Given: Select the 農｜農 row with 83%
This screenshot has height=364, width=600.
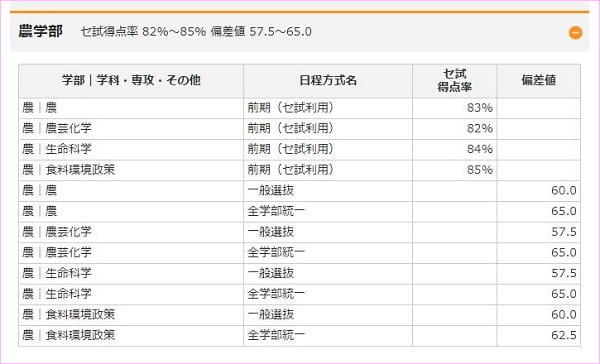Looking at the screenshot, I should coord(299,108).
